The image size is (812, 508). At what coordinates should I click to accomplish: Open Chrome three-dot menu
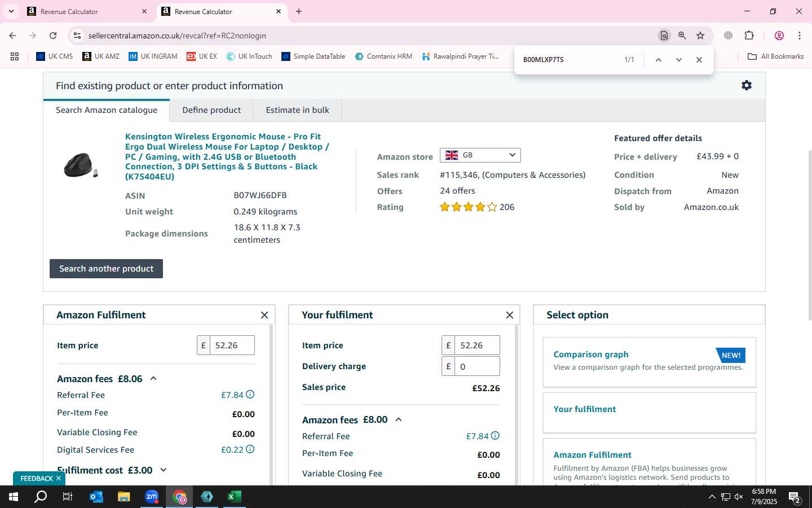800,36
